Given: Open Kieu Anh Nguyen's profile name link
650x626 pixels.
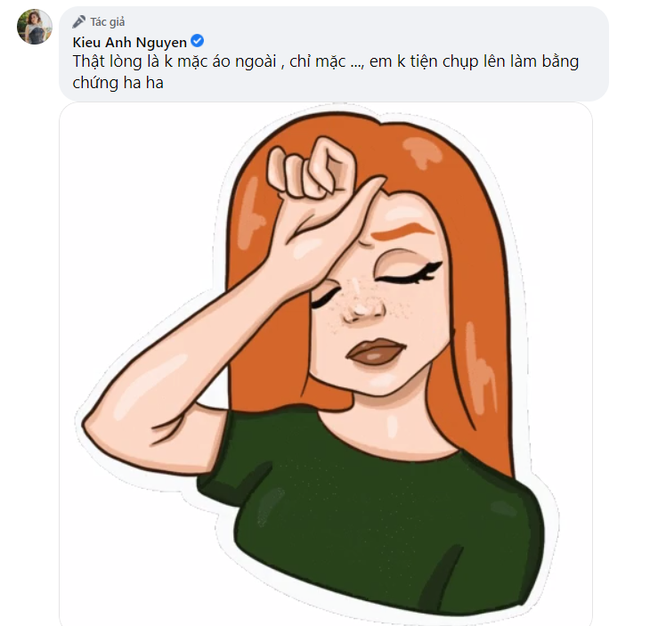Looking at the screenshot, I should coord(130,41).
